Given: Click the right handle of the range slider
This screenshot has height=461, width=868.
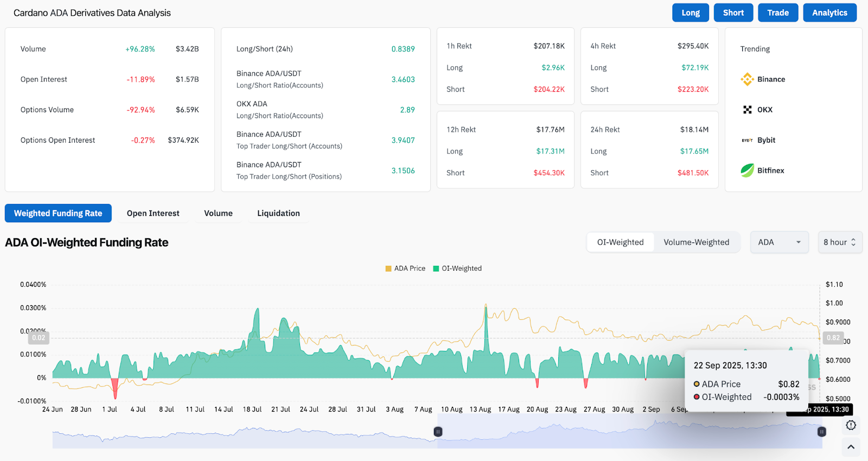Looking at the screenshot, I should click(822, 432).
